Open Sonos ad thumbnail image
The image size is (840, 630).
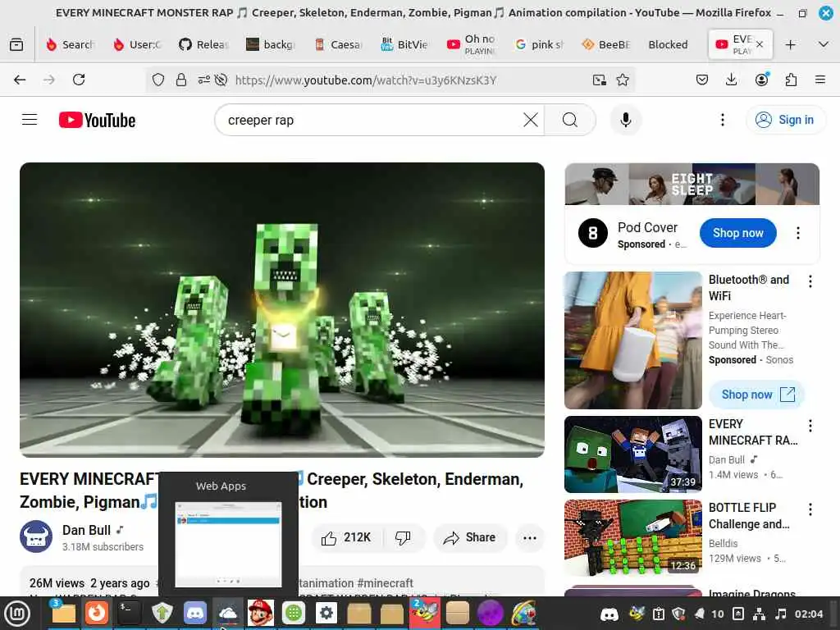pos(632,340)
